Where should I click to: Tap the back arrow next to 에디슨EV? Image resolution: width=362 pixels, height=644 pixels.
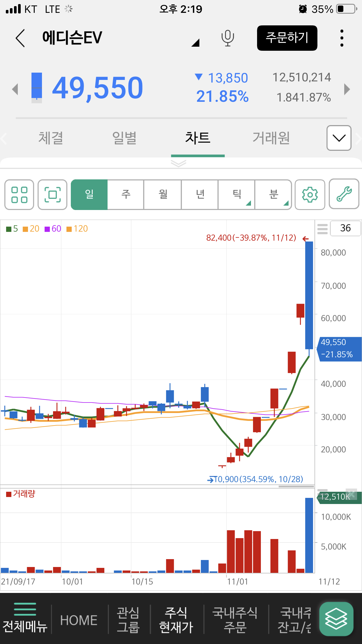(x=20, y=38)
